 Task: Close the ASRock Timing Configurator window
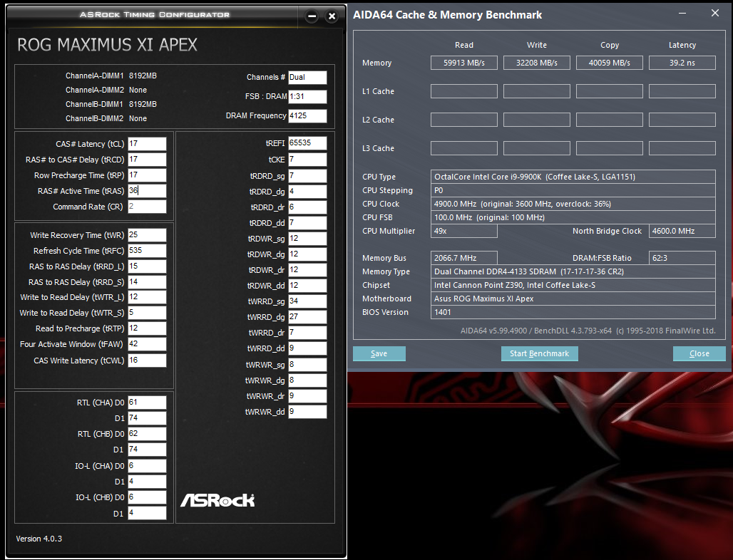332,16
